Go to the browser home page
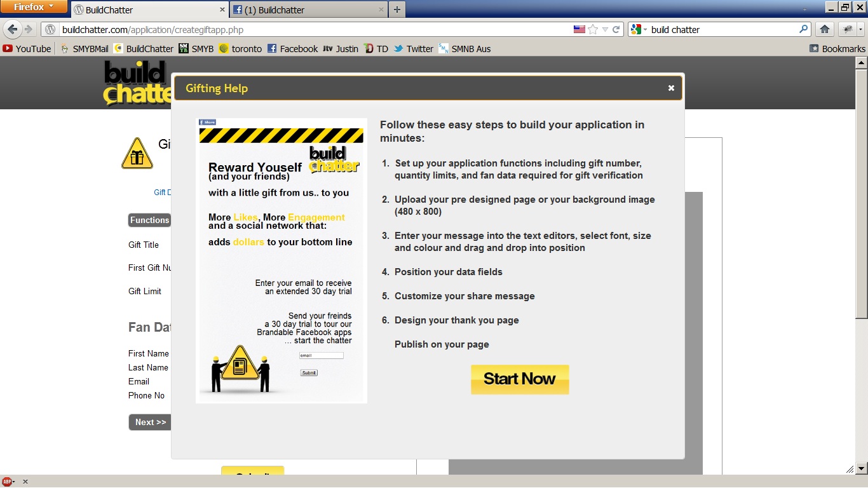The height and width of the screenshot is (488, 868). 824,29
